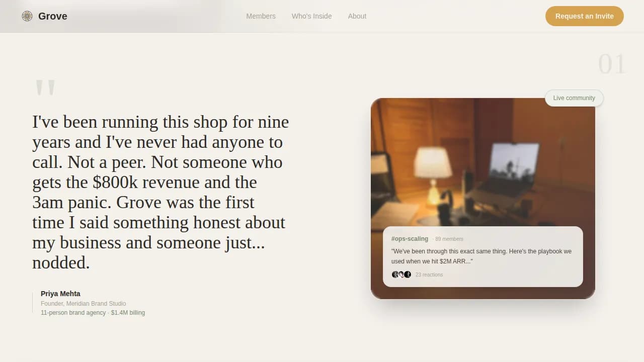The height and width of the screenshot is (362, 644).
Task: Expand the community chat preview card
Action: tap(483, 257)
